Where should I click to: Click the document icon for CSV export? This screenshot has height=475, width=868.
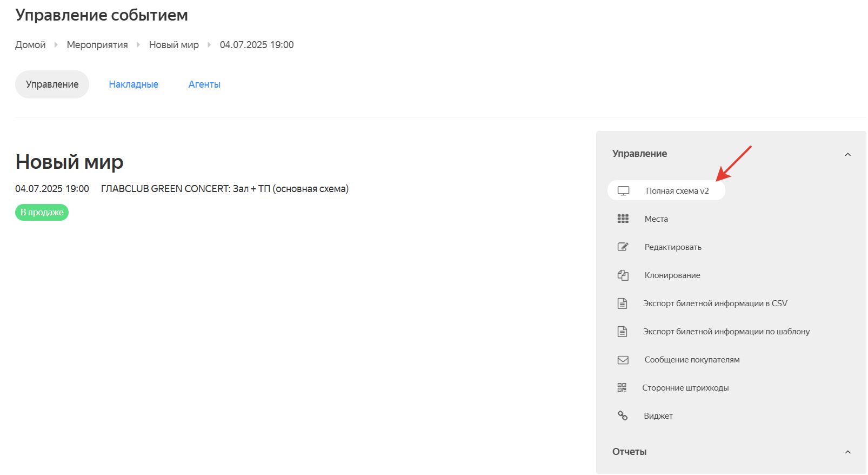[622, 304]
